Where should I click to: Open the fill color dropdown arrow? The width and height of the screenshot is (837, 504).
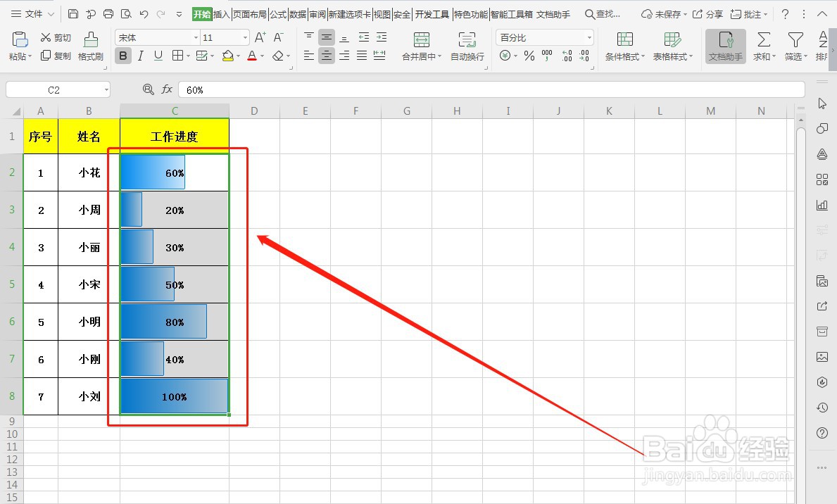tap(238, 56)
